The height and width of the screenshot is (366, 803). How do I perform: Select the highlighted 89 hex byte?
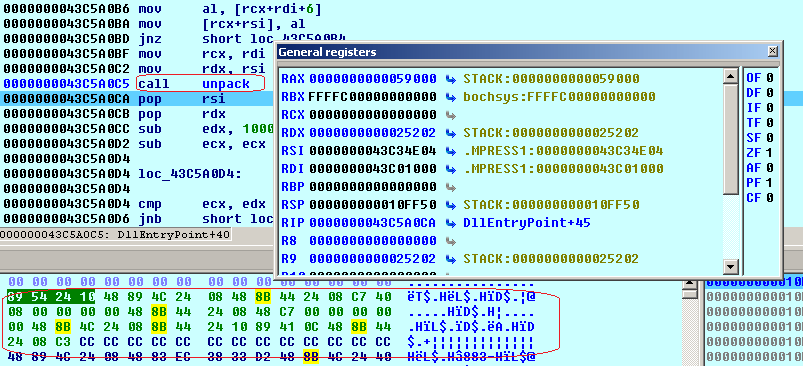tap(15, 296)
